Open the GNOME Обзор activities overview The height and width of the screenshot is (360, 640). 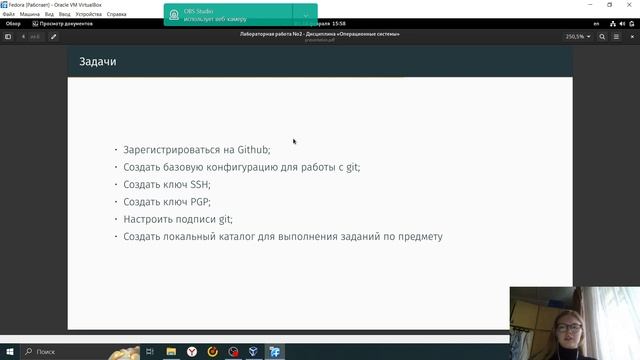pos(13,24)
